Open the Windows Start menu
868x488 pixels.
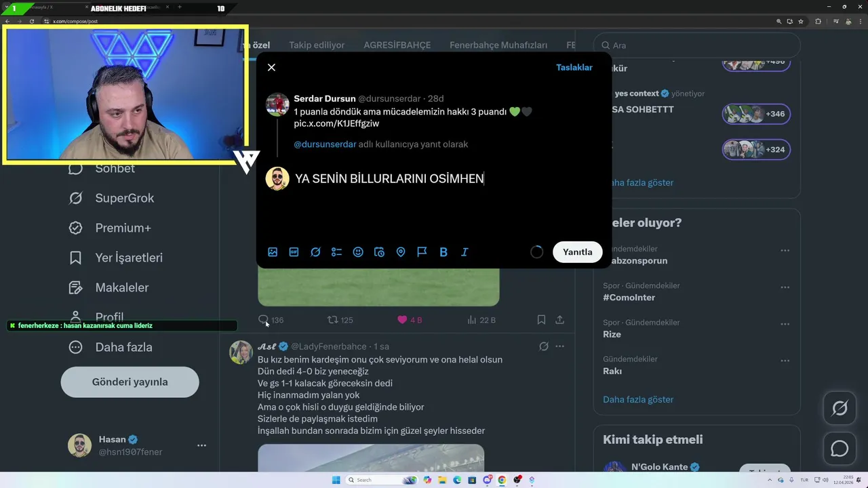point(336,480)
